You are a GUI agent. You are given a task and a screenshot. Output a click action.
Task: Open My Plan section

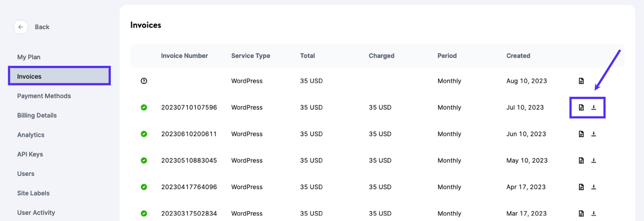(x=29, y=57)
